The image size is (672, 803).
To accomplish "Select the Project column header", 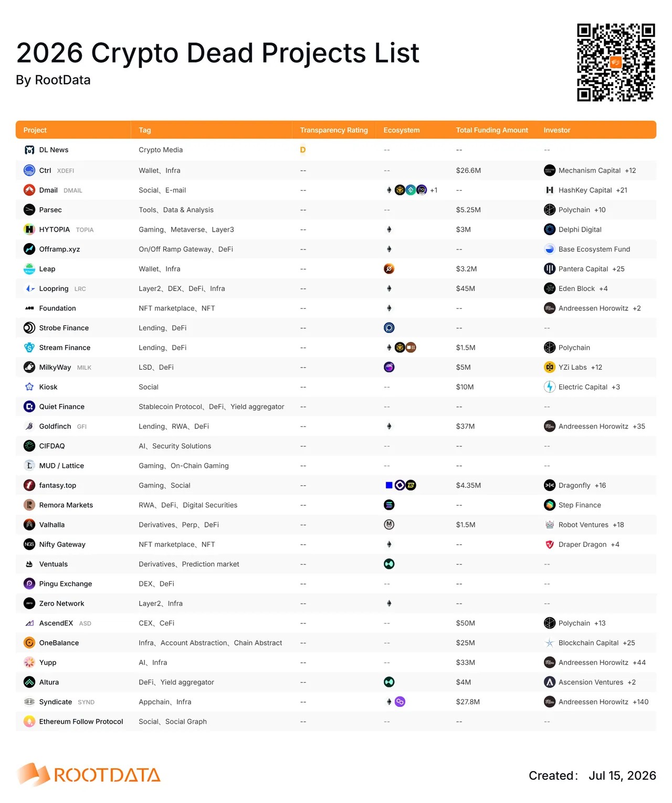I will (x=35, y=130).
